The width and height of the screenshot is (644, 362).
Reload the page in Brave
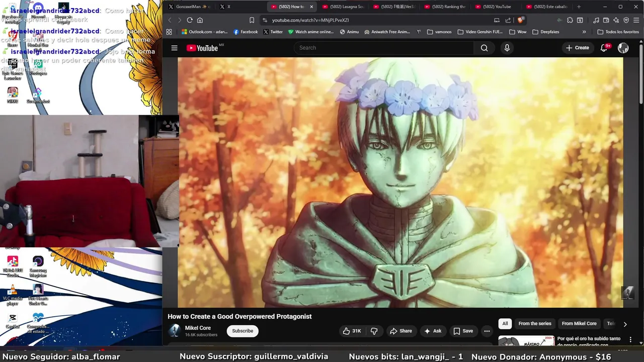point(190,20)
